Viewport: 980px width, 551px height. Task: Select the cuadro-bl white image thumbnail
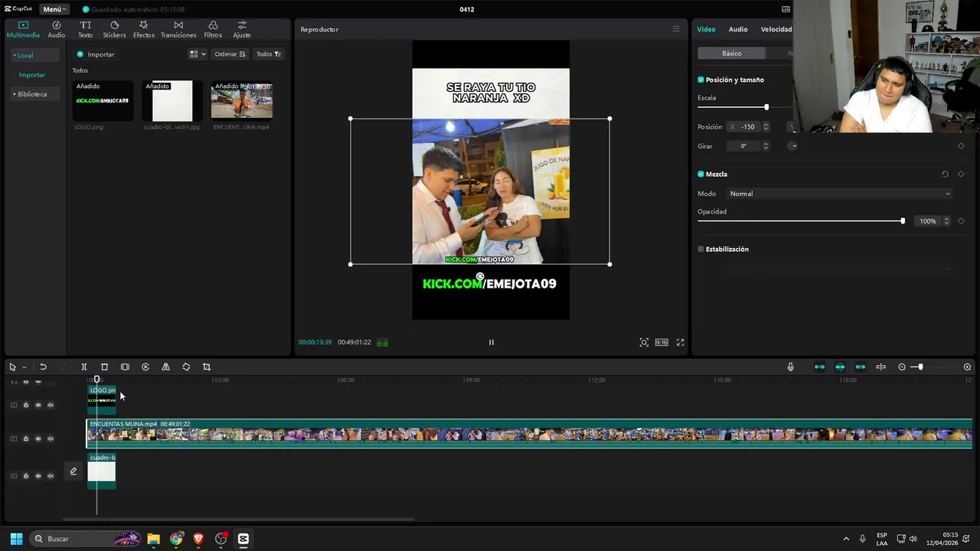coord(172,101)
